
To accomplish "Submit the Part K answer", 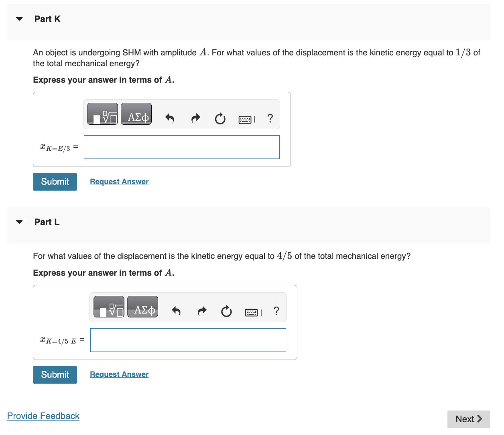I will (x=55, y=181).
